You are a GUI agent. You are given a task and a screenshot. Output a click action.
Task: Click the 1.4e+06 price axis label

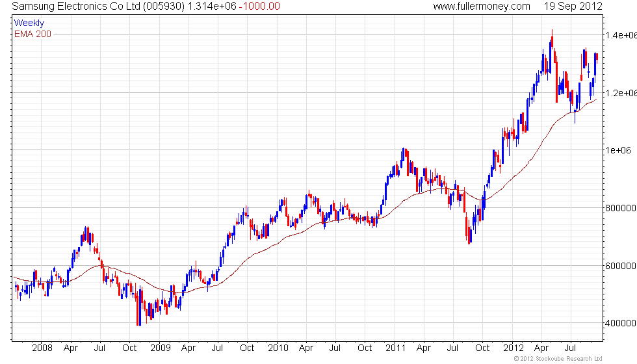621,35
